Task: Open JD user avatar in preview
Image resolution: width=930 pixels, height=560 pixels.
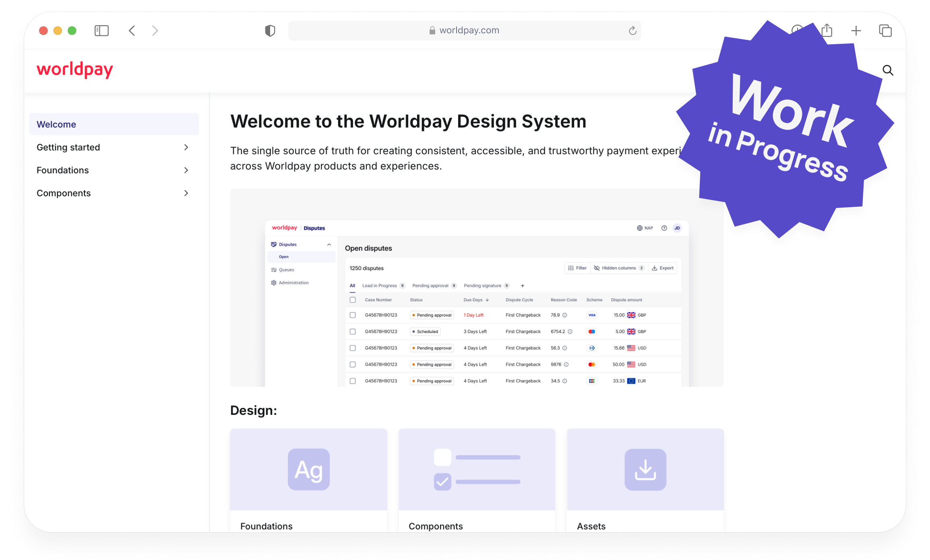Action: pyautogui.click(x=677, y=228)
